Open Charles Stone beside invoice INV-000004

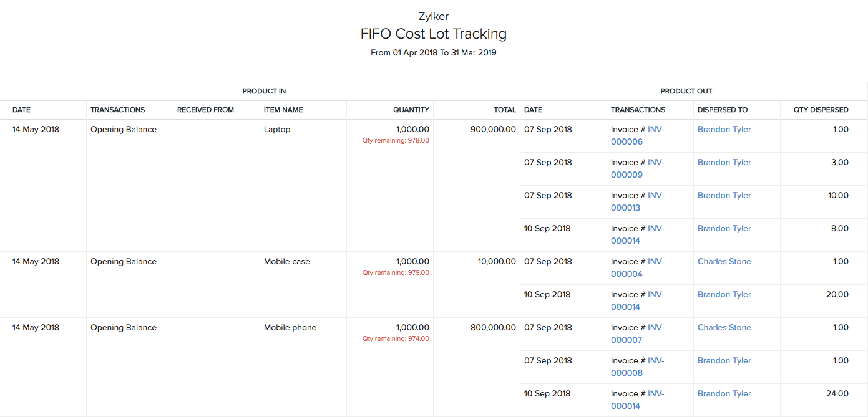(724, 262)
